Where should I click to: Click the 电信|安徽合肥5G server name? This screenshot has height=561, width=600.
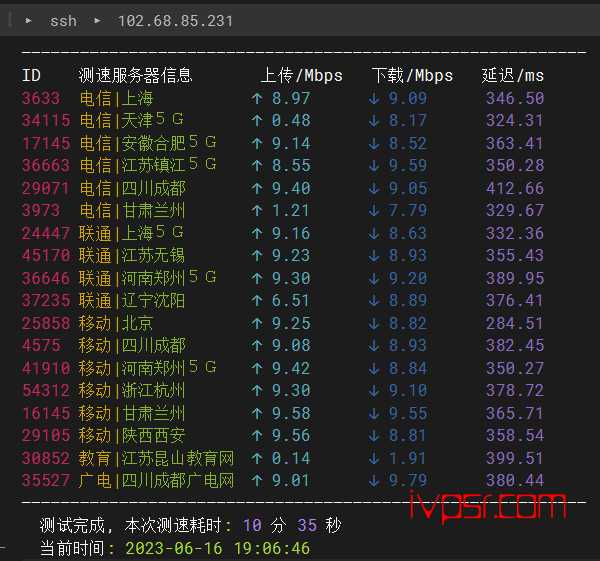click(x=148, y=143)
